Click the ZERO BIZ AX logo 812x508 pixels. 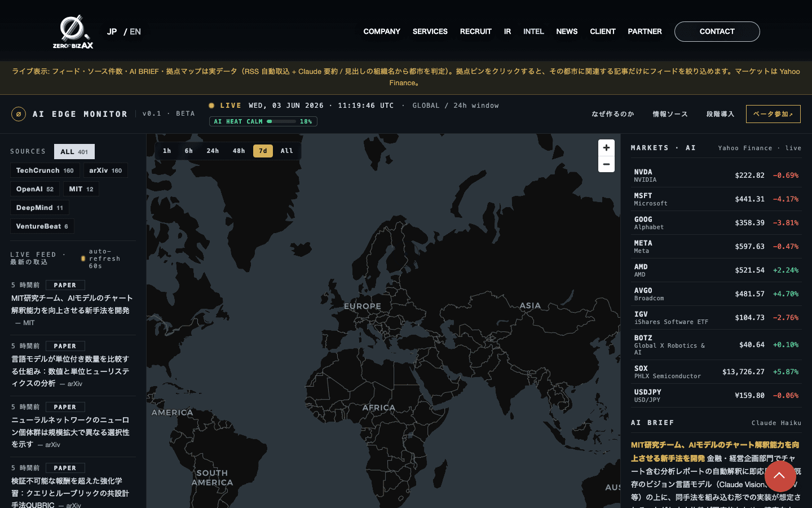coord(73,32)
